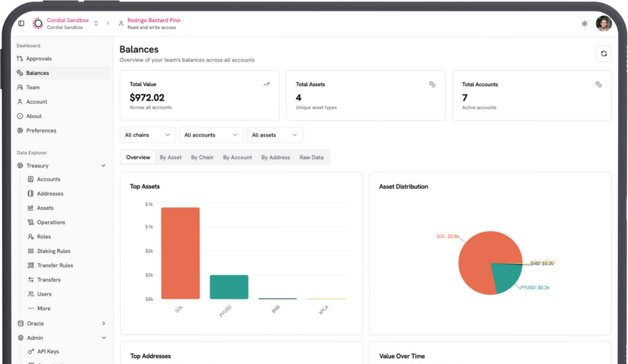628x364 pixels.
Task: Open Staking Rules in Treasury menu
Action: click(54, 251)
